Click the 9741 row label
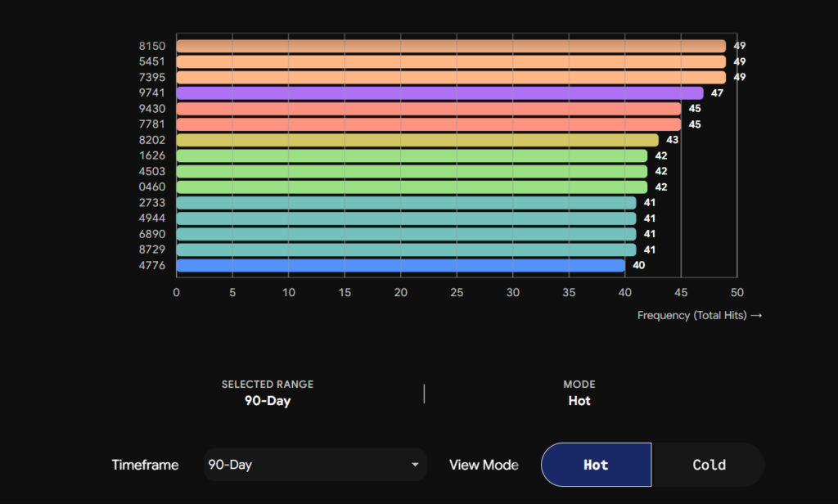838x504 pixels. 151,93
